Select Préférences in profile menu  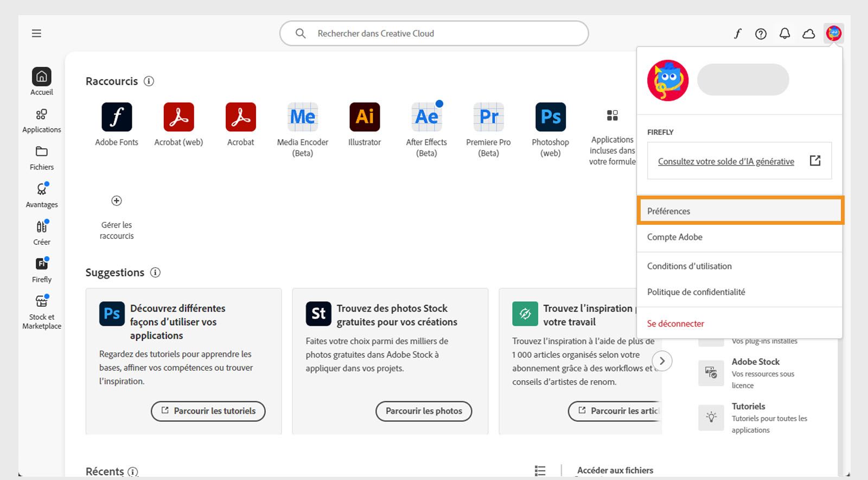pyautogui.click(x=740, y=211)
